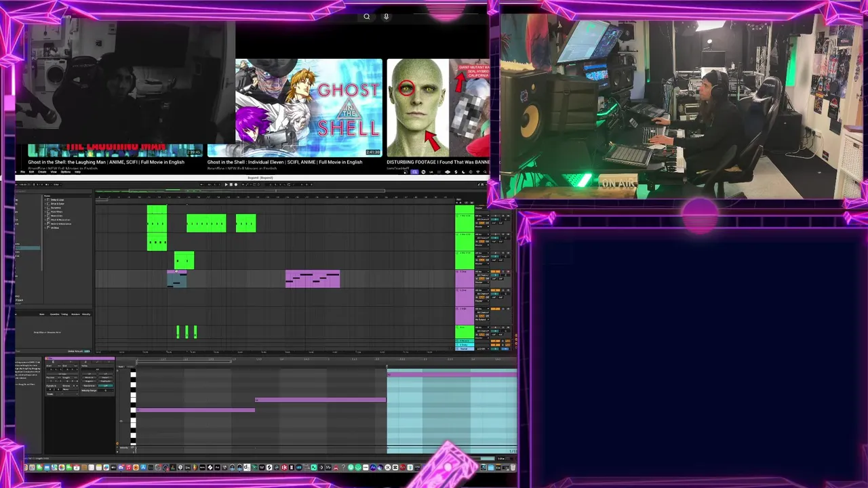Open 'DISTURBING FOOTAGE I Found' video title
This screenshot has width=868, height=488.
click(438, 162)
